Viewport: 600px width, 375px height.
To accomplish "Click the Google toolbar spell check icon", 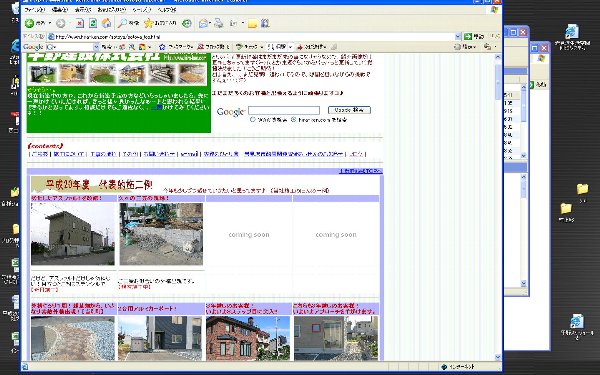I will (239, 47).
